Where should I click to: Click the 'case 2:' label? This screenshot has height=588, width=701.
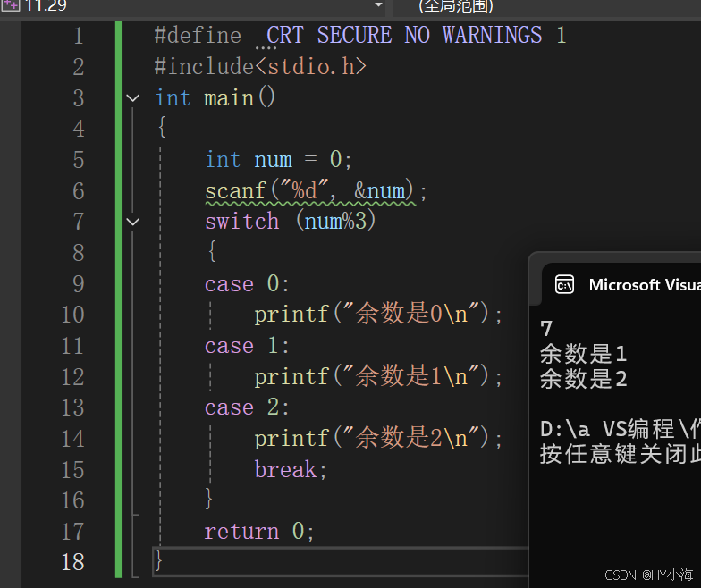(x=247, y=407)
